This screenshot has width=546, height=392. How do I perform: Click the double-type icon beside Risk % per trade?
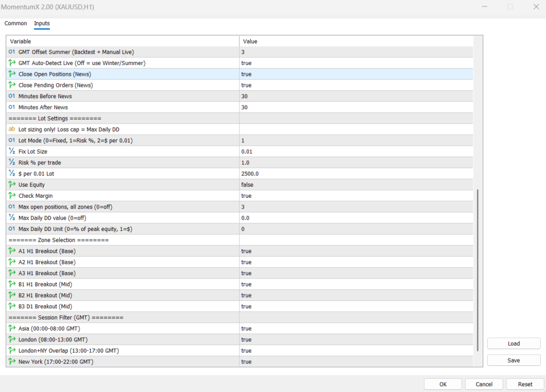pyautogui.click(x=12, y=162)
